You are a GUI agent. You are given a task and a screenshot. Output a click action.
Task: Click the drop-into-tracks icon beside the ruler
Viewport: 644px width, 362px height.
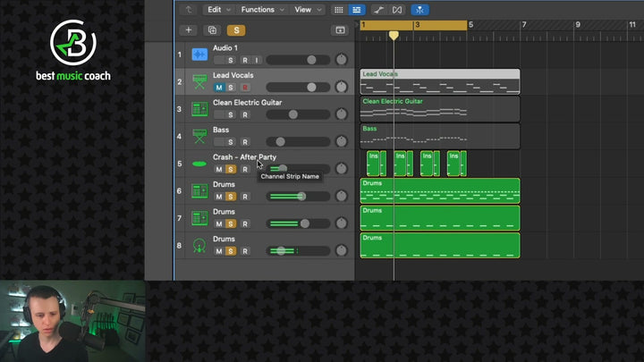click(x=340, y=30)
